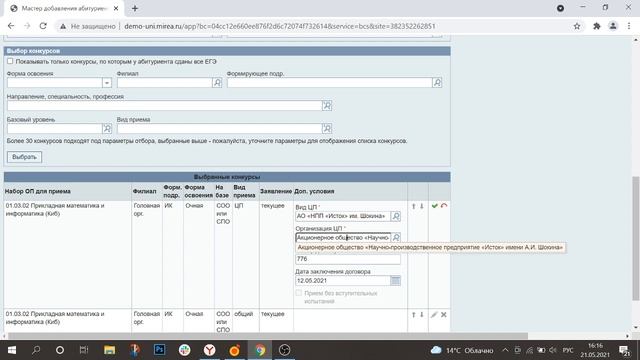Viewport: 640px width, 360px height.
Task: Click the Базовый уровень input field
Action: pos(54,129)
